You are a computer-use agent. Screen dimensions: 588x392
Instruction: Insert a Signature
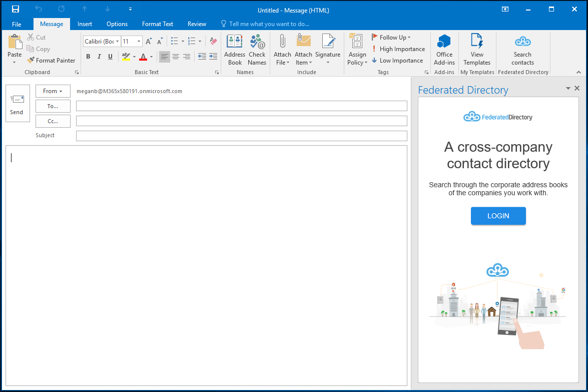[x=328, y=50]
